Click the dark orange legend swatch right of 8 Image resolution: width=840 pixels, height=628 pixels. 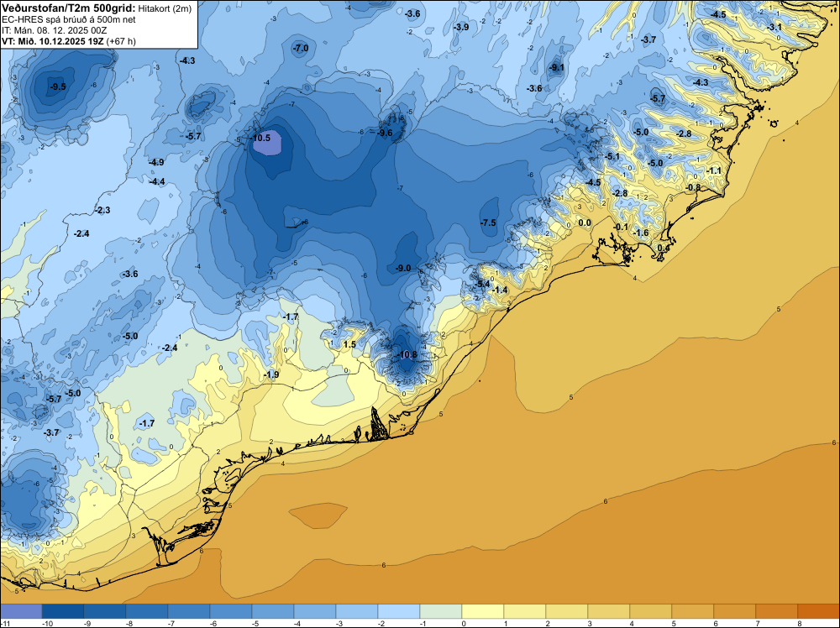(x=818, y=611)
